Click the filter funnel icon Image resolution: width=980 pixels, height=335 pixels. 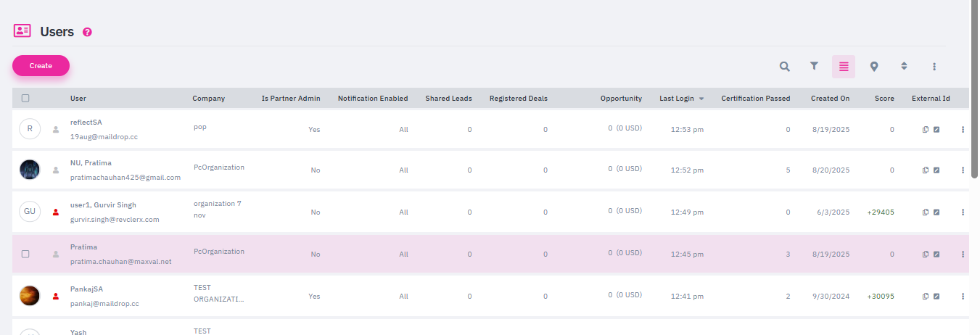pyautogui.click(x=814, y=67)
